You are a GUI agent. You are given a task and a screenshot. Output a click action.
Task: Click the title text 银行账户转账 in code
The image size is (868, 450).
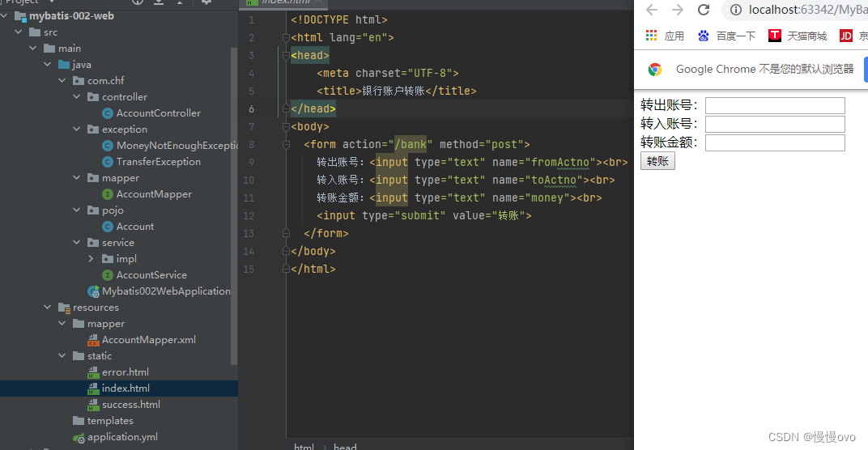coord(393,91)
